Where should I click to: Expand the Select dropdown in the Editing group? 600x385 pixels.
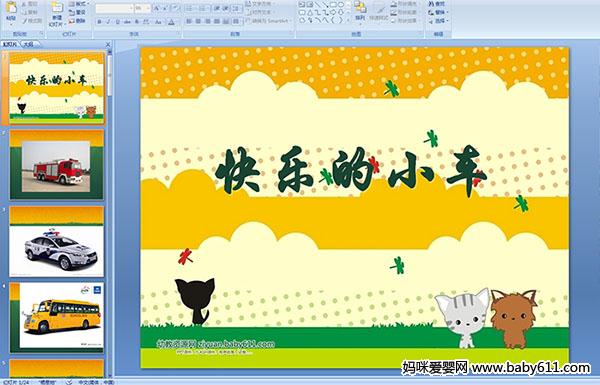coord(439,21)
